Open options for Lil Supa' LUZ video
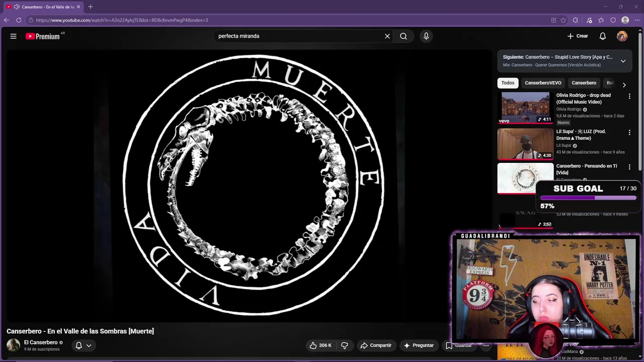 point(629,132)
